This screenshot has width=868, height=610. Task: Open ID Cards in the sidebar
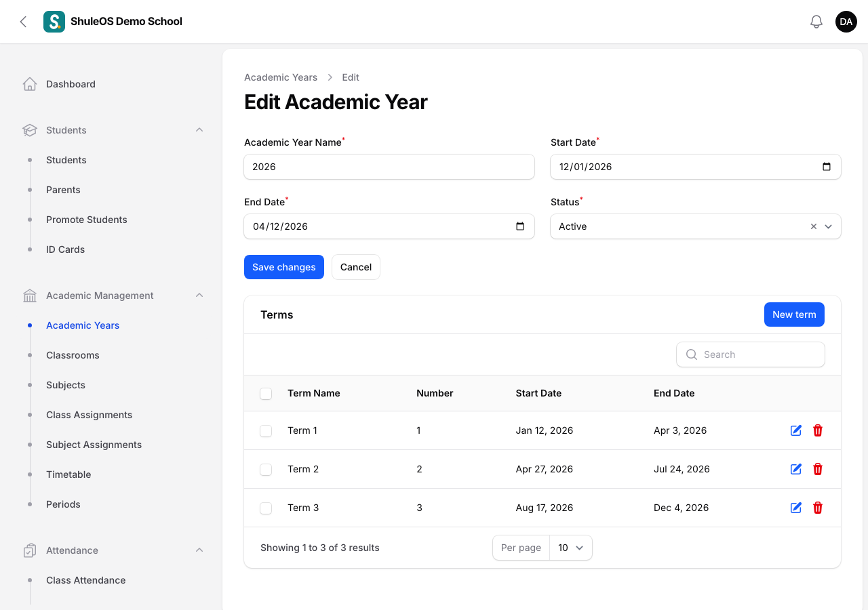[66, 249]
